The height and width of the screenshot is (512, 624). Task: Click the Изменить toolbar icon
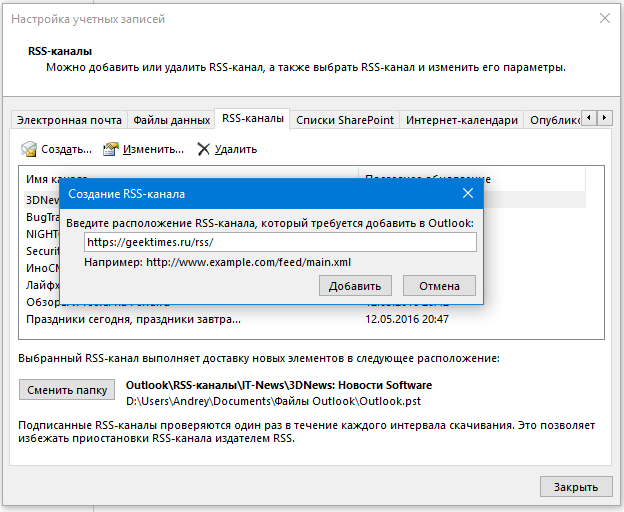(x=111, y=149)
